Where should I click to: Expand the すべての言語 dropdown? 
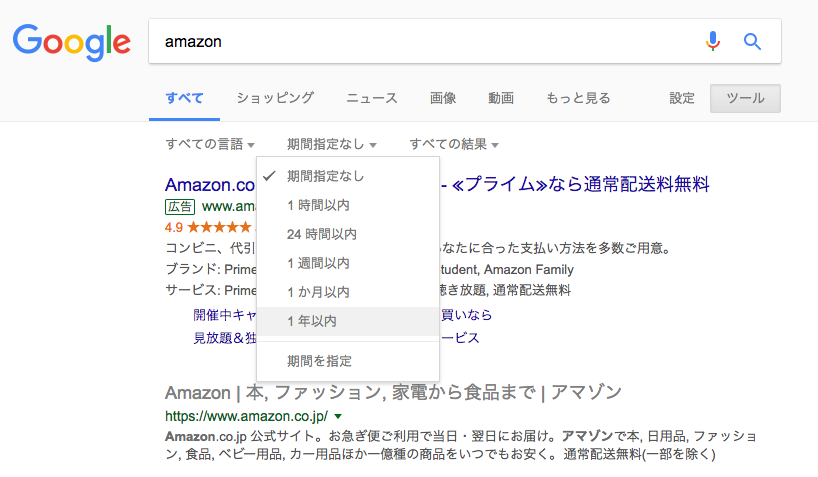(210, 144)
